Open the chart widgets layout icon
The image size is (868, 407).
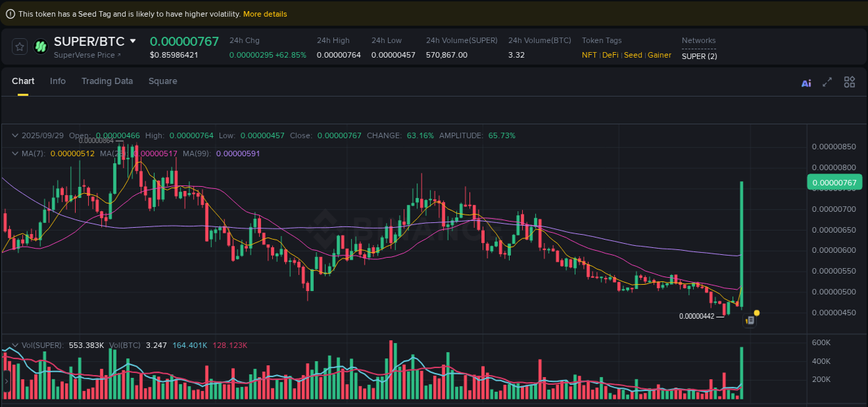tap(849, 81)
